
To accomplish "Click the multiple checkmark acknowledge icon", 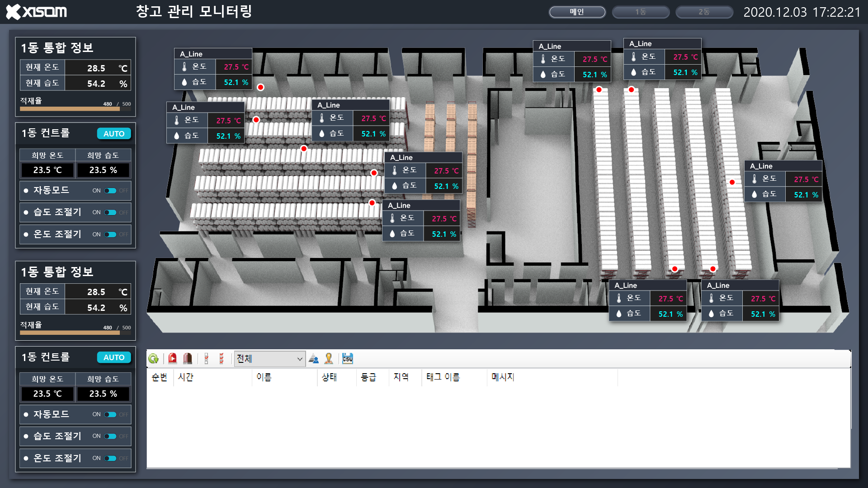I will tap(222, 358).
